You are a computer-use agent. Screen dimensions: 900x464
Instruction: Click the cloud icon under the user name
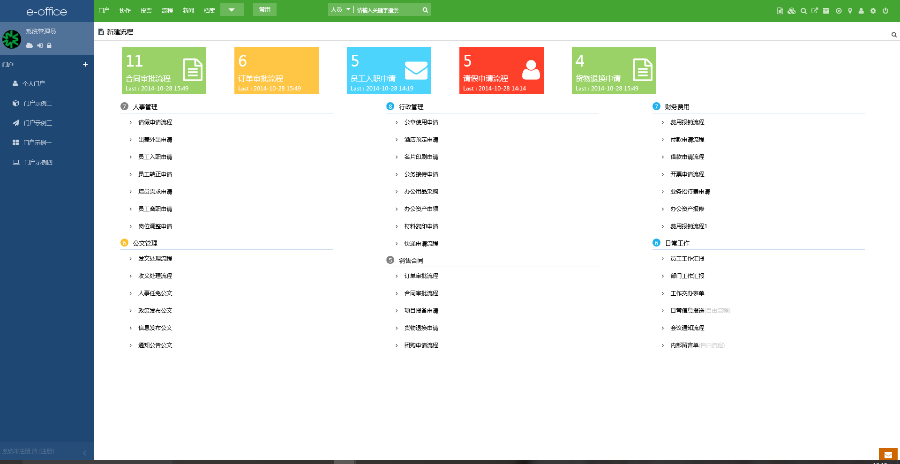point(29,45)
